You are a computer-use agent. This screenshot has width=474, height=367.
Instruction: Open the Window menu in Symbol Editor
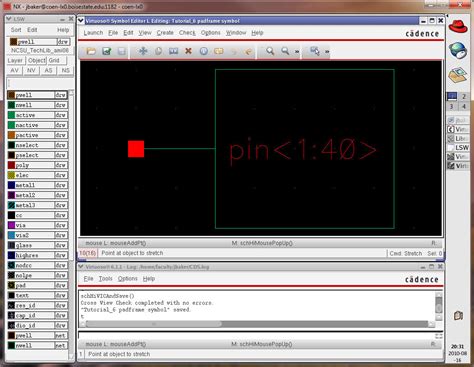click(236, 33)
